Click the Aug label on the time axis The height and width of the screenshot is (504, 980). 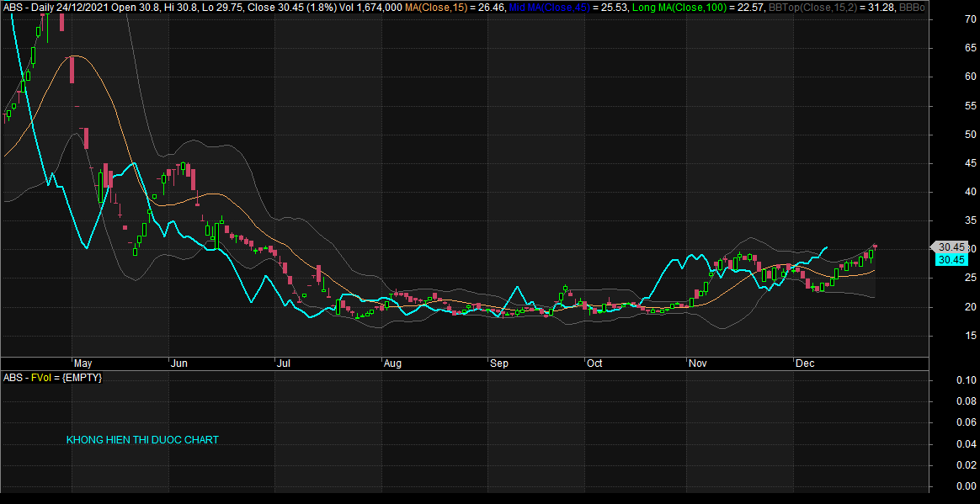(391, 364)
